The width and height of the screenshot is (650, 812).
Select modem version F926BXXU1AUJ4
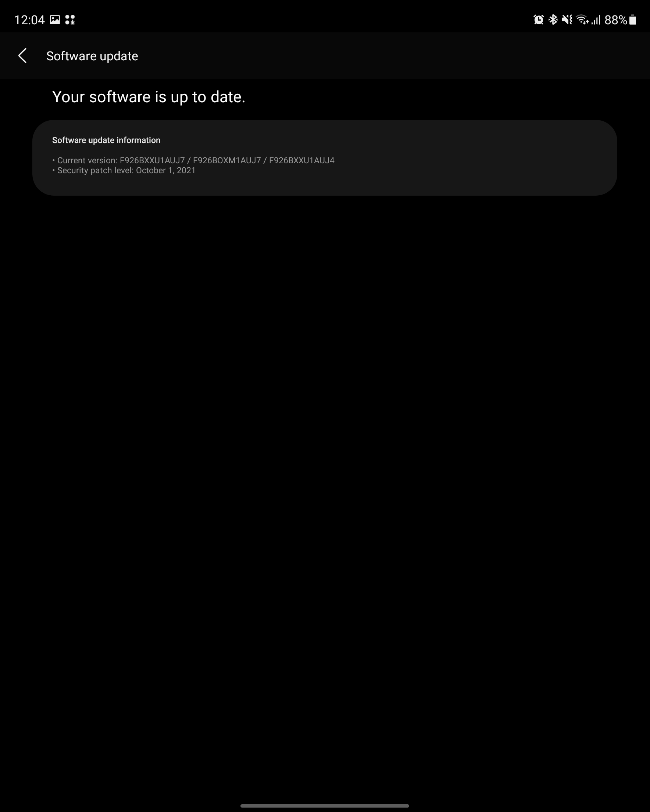click(301, 160)
